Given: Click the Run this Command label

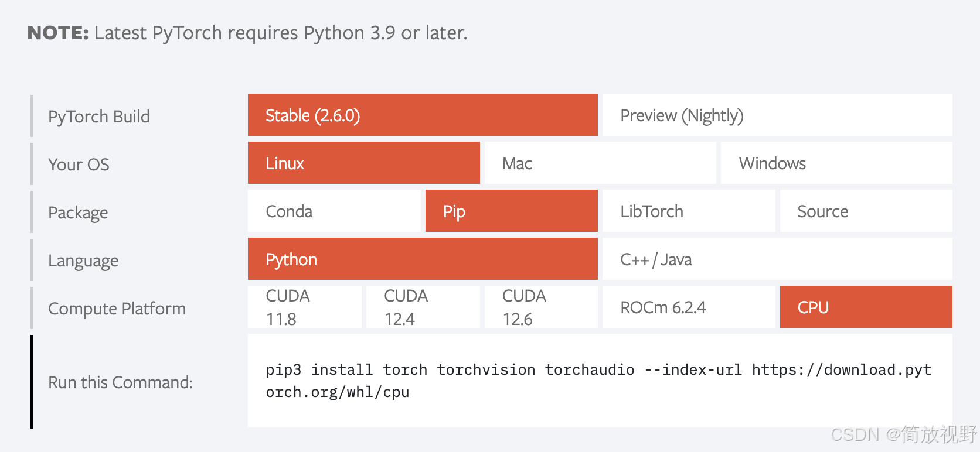Looking at the screenshot, I should coord(120,382).
